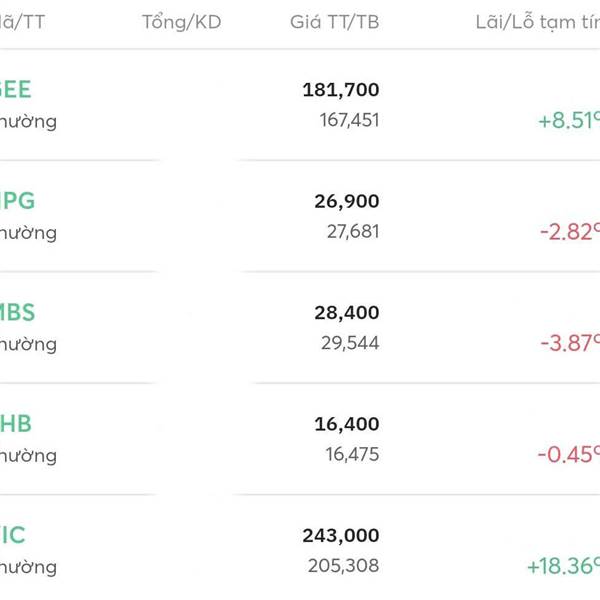The image size is (600, 600).
Task: Click the -2.82% loss value
Action: (570, 232)
